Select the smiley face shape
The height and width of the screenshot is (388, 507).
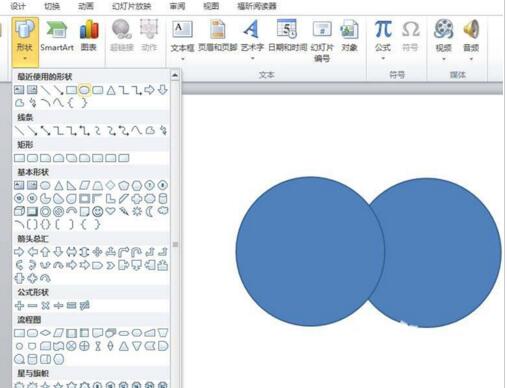coord(97,212)
